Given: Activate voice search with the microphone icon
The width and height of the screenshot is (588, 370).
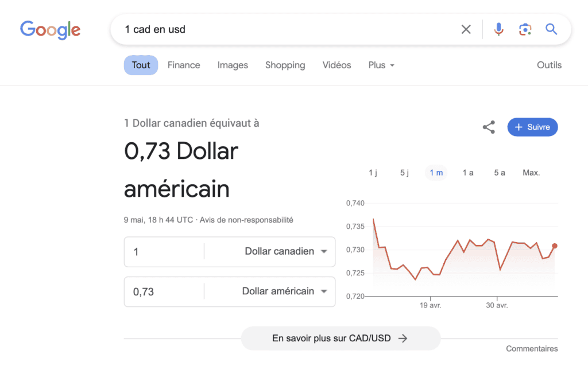Looking at the screenshot, I should (498, 29).
